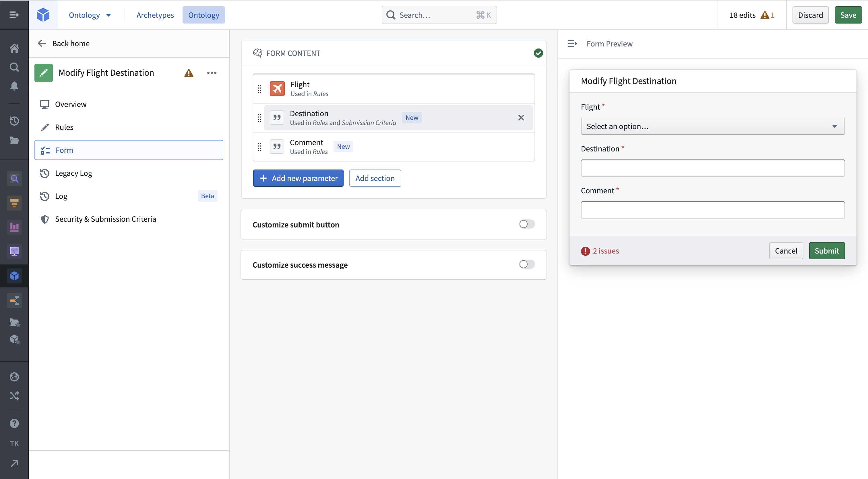
Task: Go Back home
Action: click(x=64, y=43)
